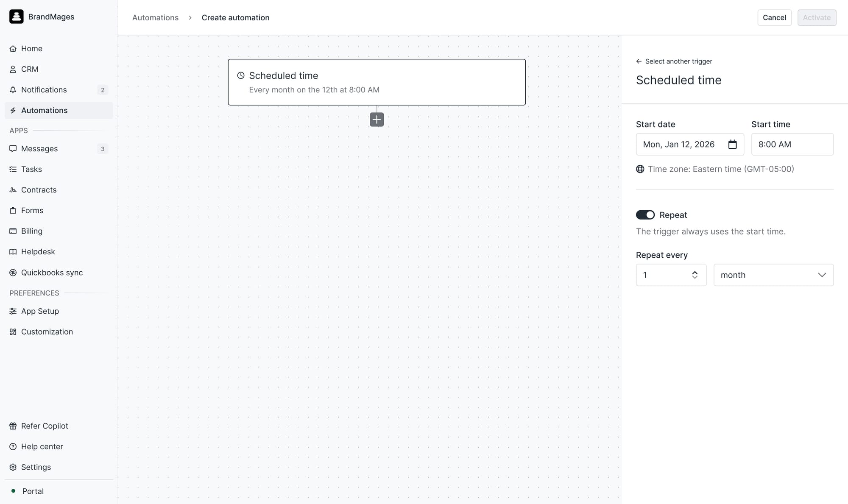
Task: Click the clock icon on Scheduled time card
Action: click(241, 75)
